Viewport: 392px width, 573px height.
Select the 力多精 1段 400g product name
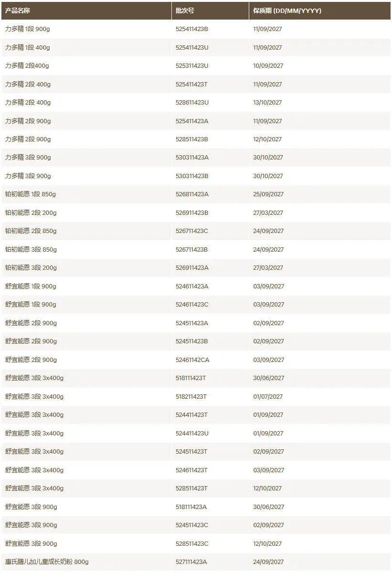pyautogui.click(x=27, y=47)
